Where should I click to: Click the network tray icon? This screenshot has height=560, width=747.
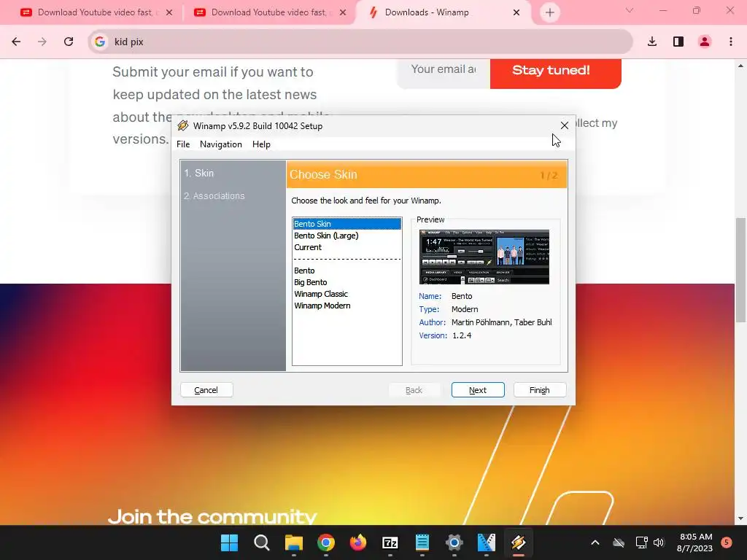(x=641, y=542)
